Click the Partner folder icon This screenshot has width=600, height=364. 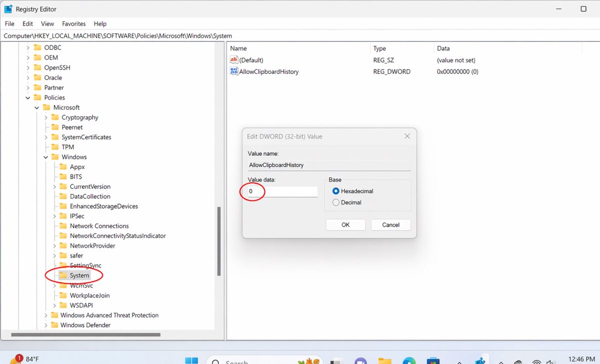pyautogui.click(x=37, y=88)
